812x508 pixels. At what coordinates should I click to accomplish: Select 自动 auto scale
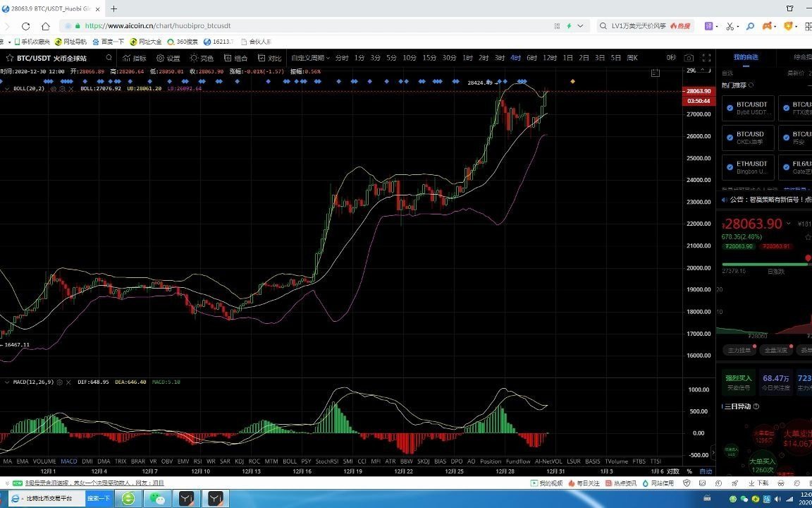[x=706, y=471]
